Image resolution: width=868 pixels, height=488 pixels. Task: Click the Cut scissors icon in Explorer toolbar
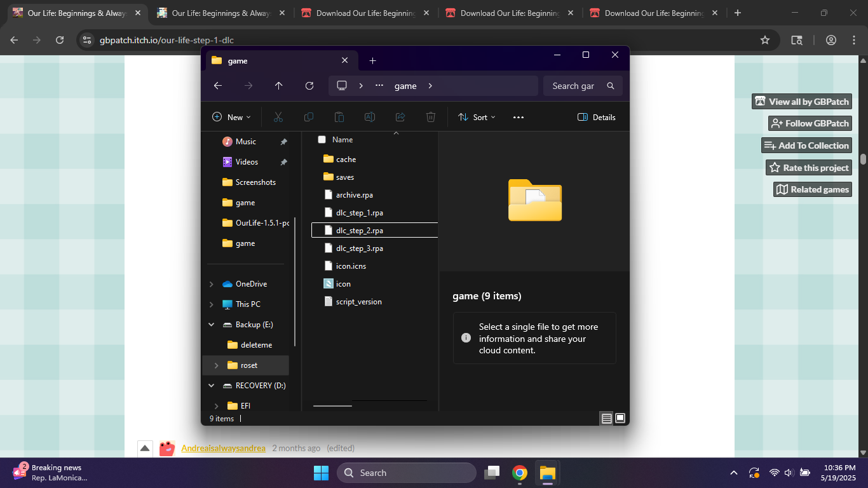(x=278, y=117)
